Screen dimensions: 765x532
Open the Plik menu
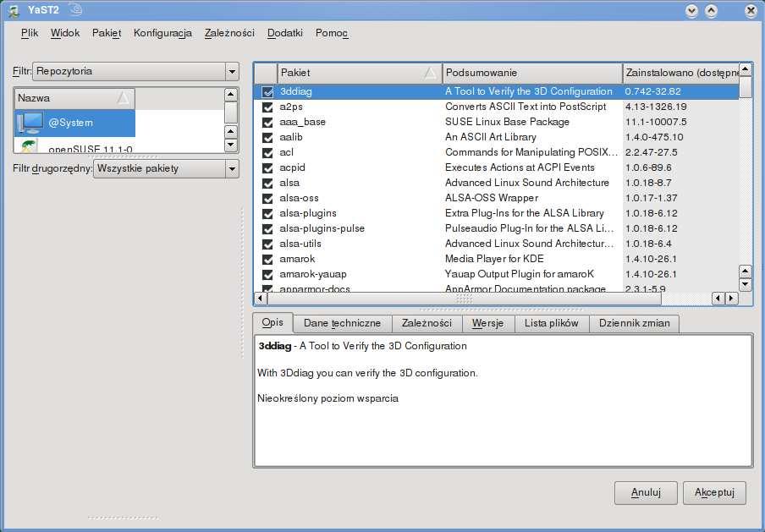30,33
